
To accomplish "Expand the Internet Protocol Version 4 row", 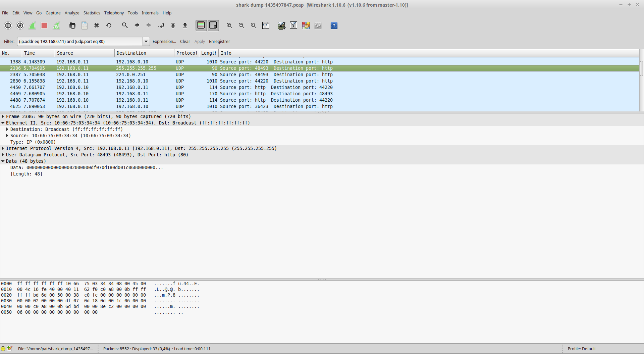I will (3, 148).
